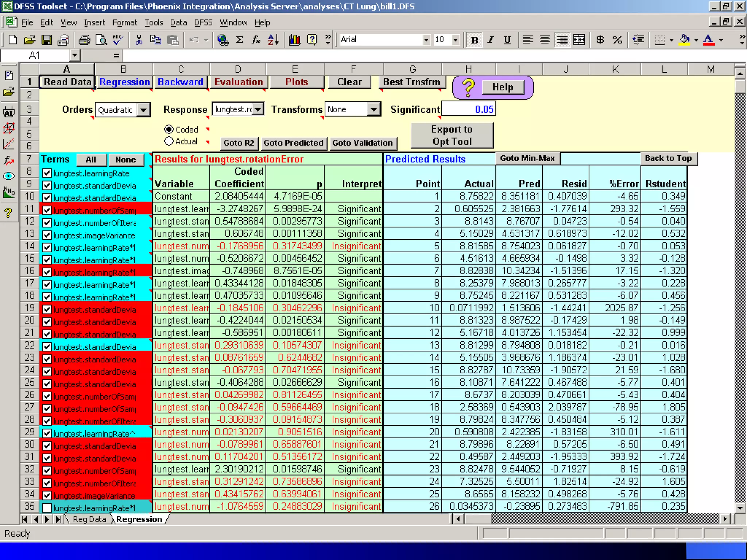747x560 pixels.
Task: Uncheck the lungtest.imageVariance term in row 13
Action: 47,235
